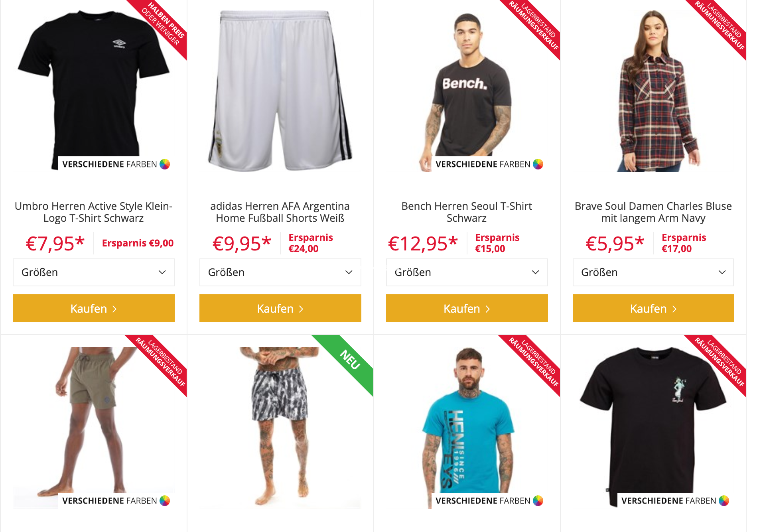The height and width of the screenshot is (532, 761).
Task: Click color wheel on black graphic T-shirt
Action: click(x=724, y=501)
